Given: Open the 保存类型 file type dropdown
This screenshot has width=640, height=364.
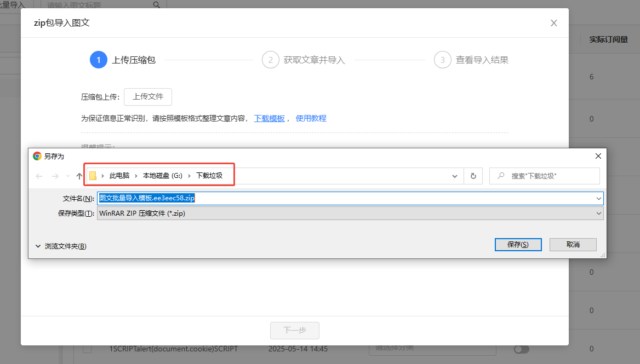Looking at the screenshot, I should pyautogui.click(x=599, y=213).
